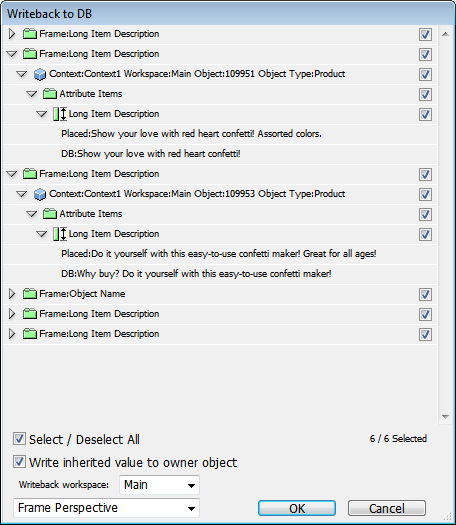The image size is (456, 525).
Task: Click the folder icon of the first Frame row
Action: (x=29, y=34)
